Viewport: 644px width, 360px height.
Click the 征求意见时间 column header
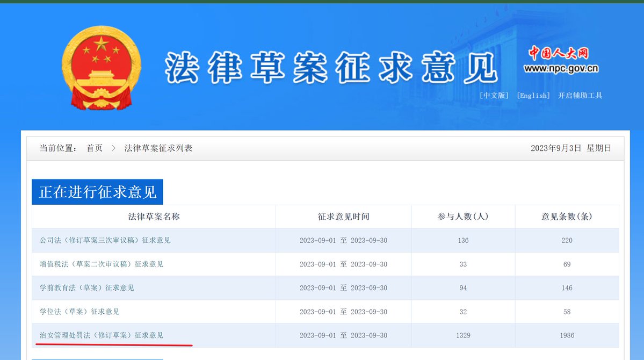tap(343, 217)
